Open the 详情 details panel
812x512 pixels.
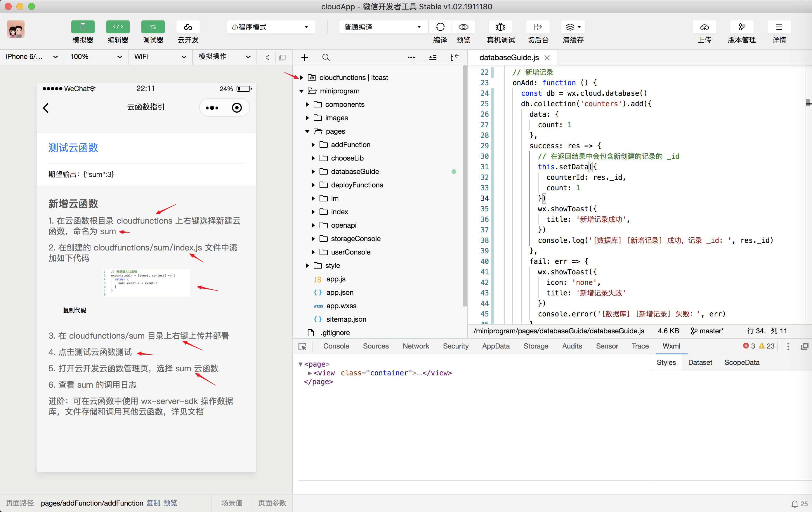tap(779, 27)
